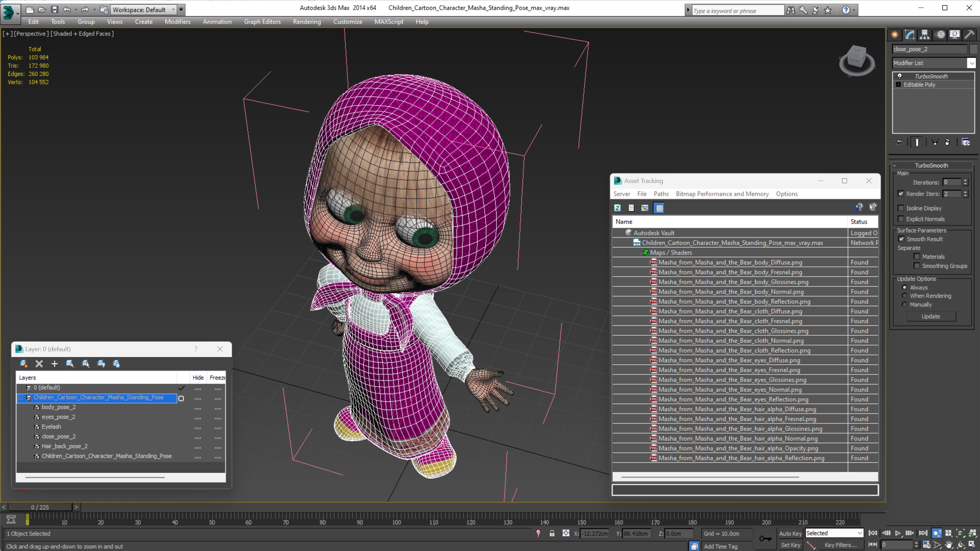Click the delete layer X icon

[x=39, y=364]
